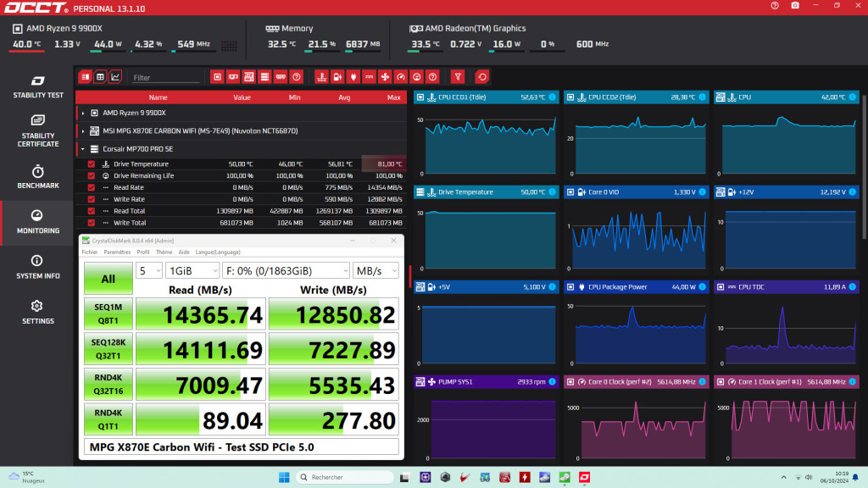Uncheck the Drive Temperature sensor checkbox
This screenshot has width=868, height=488.
click(91, 164)
